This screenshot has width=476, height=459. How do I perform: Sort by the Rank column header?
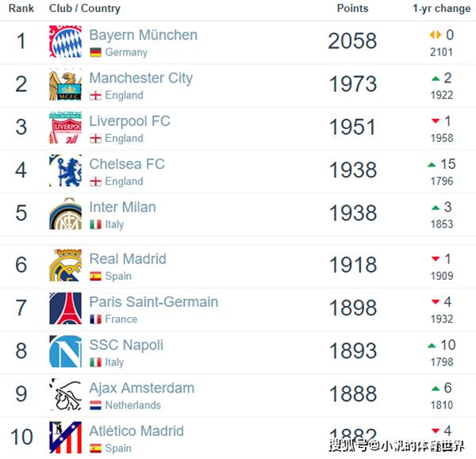point(21,8)
